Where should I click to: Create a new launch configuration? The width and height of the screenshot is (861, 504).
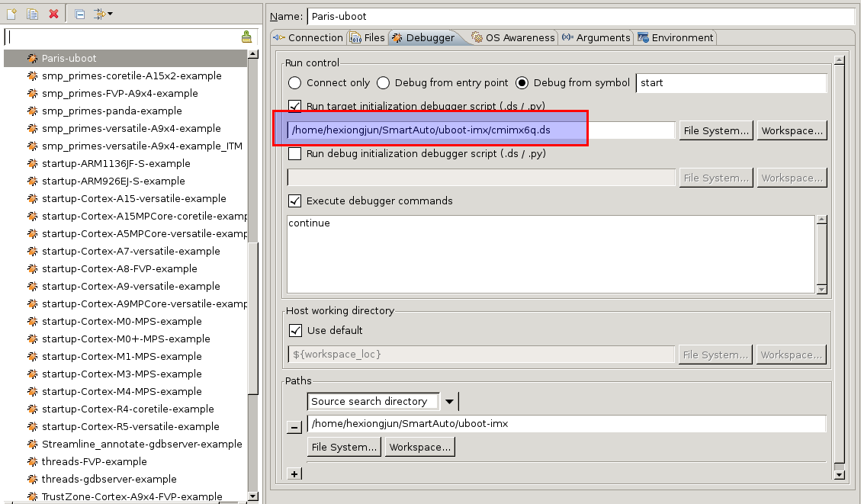(x=11, y=14)
